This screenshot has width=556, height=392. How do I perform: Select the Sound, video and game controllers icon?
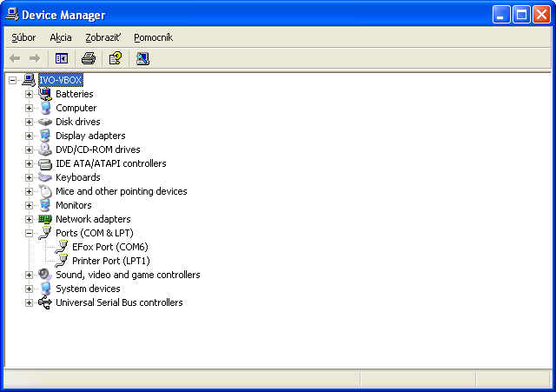coord(45,275)
